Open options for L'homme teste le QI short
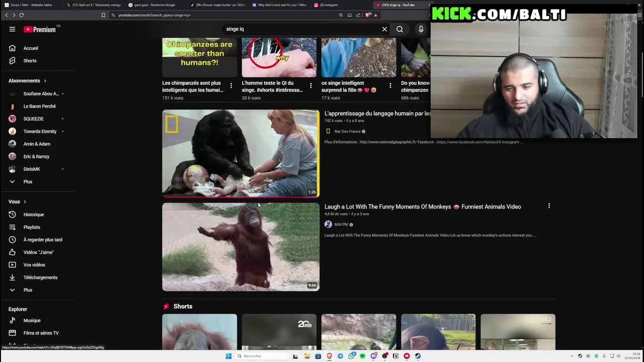The image size is (644, 362). pos(310,85)
